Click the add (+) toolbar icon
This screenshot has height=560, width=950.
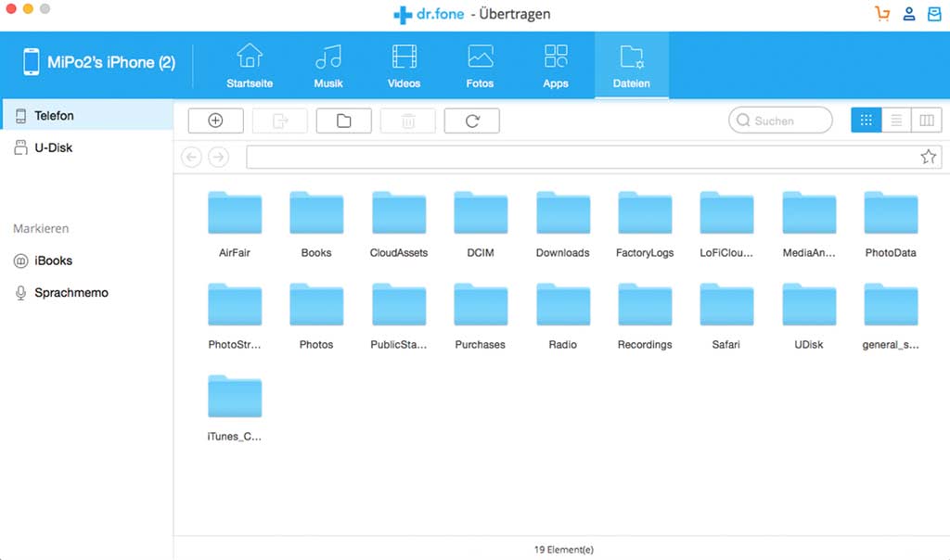coord(215,120)
